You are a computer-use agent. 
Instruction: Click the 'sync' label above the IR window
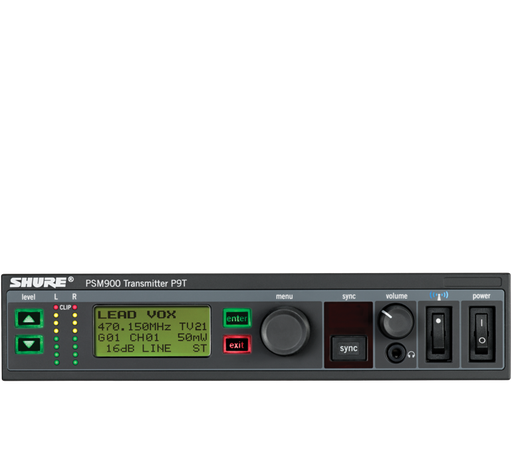(x=349, y=296)
